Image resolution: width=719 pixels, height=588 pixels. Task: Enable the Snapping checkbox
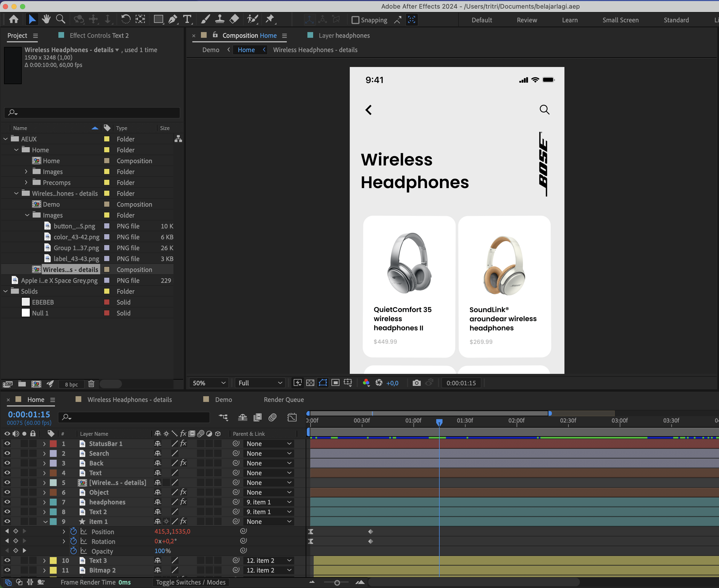pos(355,20)
